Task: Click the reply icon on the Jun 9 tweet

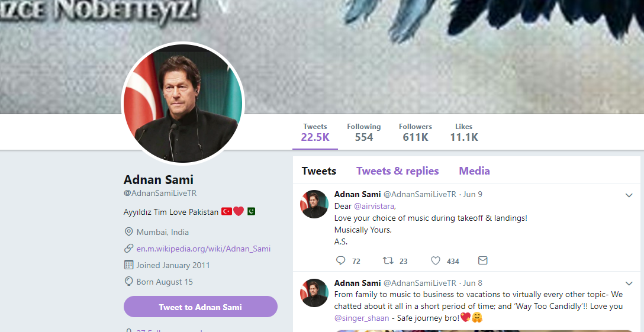Action: click(340, 260)
